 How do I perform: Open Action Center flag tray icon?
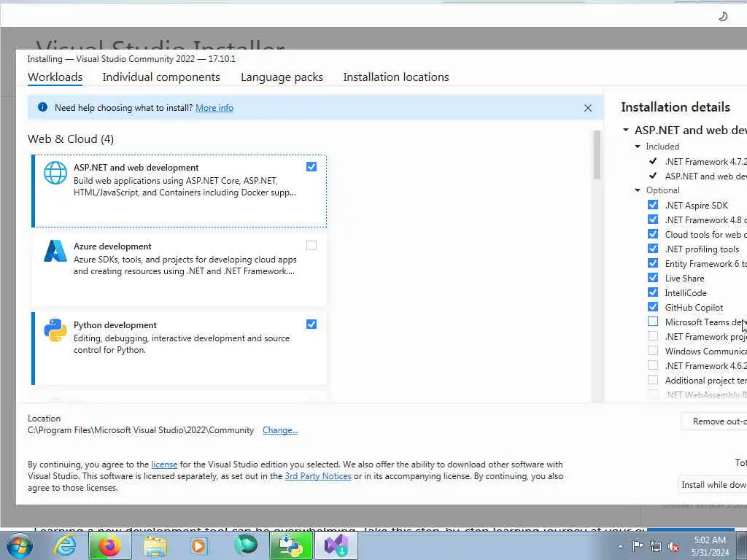point(638,546)
